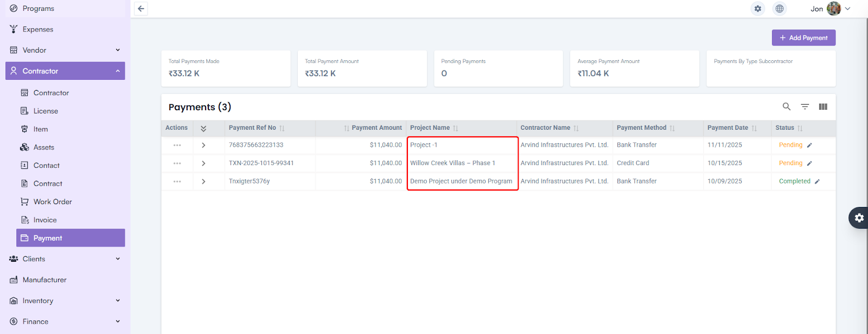Open the Invoice sidebar item
The image size is (868, 334).
point(45,220)
